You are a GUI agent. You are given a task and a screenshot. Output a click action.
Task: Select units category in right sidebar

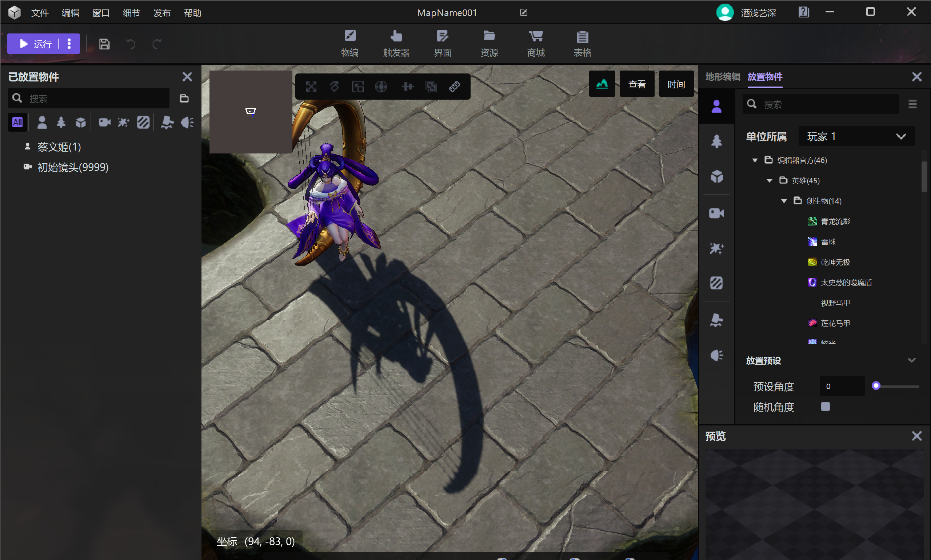click(716, 107)
